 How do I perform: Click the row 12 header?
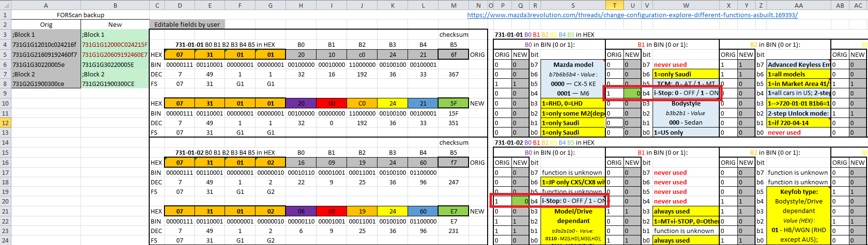pyautogui.click(x=5, y=123)
